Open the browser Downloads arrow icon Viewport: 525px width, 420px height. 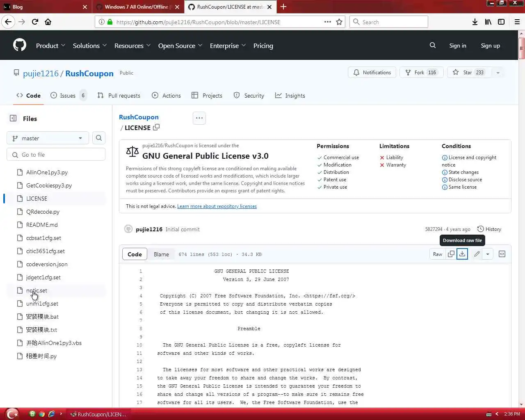pyautogui.click(x=475, y=22)
